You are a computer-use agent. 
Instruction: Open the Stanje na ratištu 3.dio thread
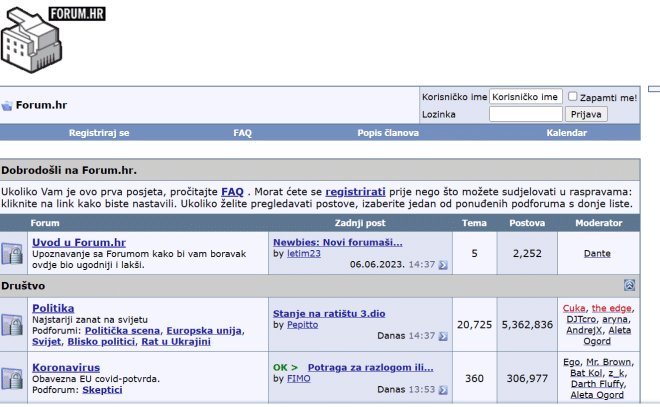click(x=329, y=314)
